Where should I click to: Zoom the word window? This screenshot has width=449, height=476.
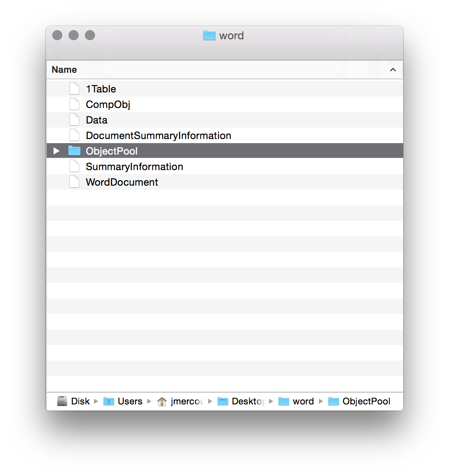(90, 35)
